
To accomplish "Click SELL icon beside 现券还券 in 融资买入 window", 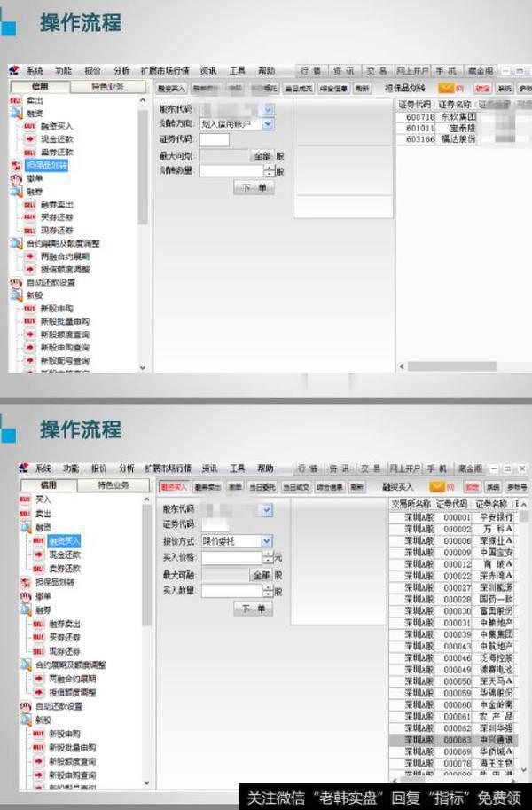I will coord(38,651).
